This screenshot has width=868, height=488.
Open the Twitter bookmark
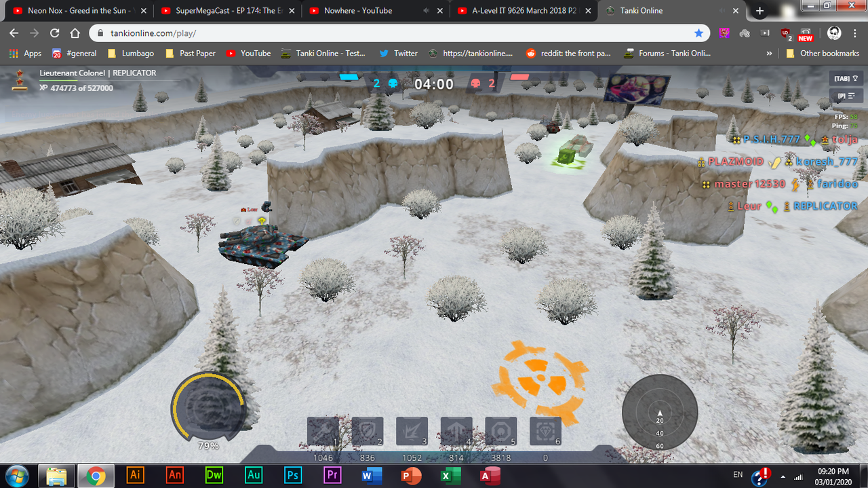tap(398, 53)
